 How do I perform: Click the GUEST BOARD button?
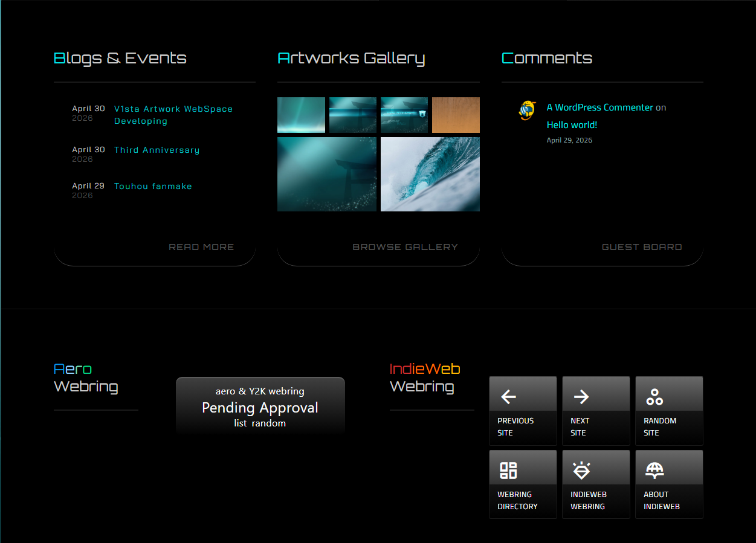(x=642, y=247)
